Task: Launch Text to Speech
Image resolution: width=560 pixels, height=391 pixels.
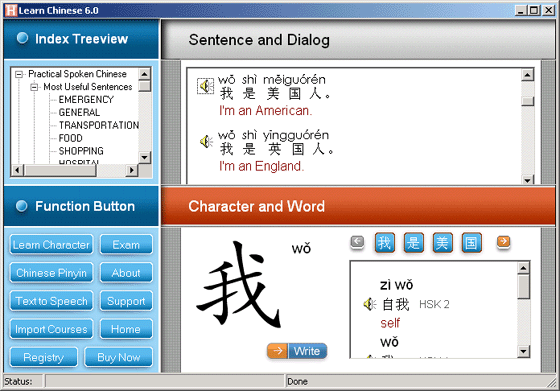Action: tap(51, 301)
